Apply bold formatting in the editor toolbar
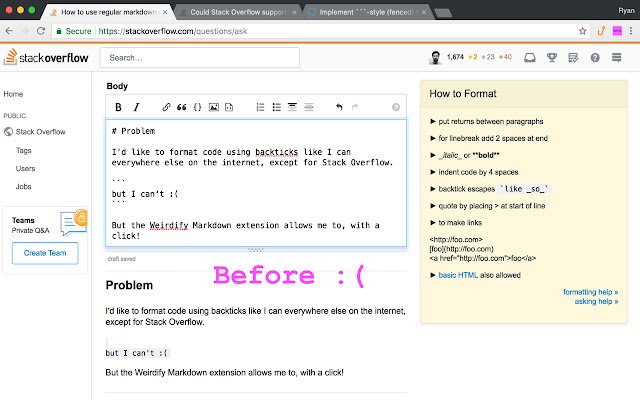Viewport: 640px width, 400px height. [118, 107]
